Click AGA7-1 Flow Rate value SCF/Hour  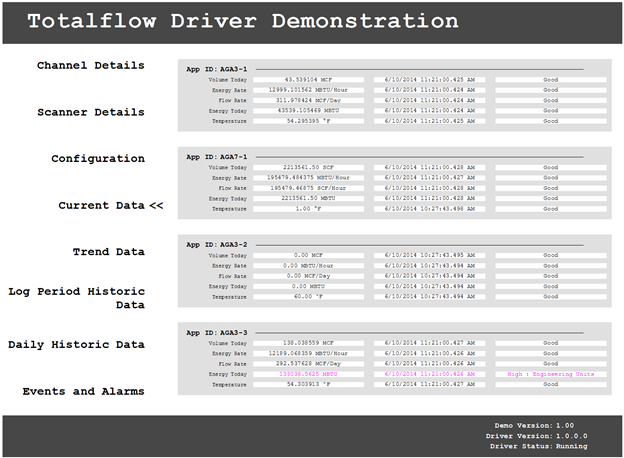click(308, 188)
